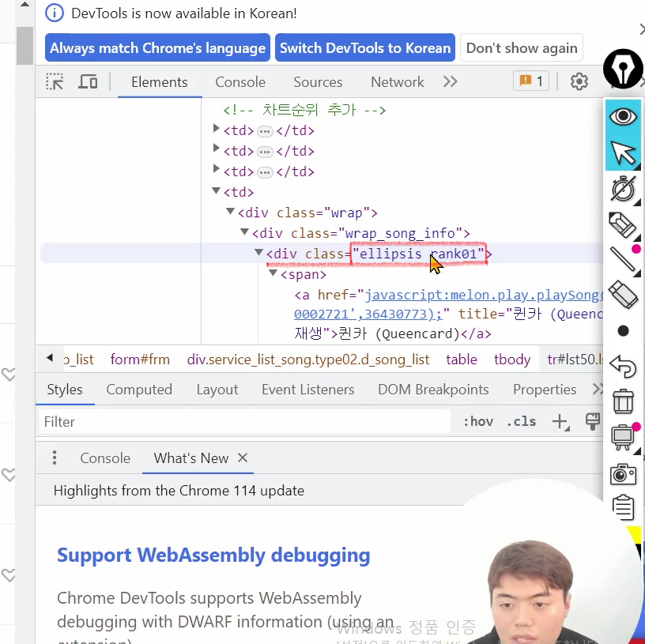Activate the inspect element picker icon
645x644 pixels.
55,81
